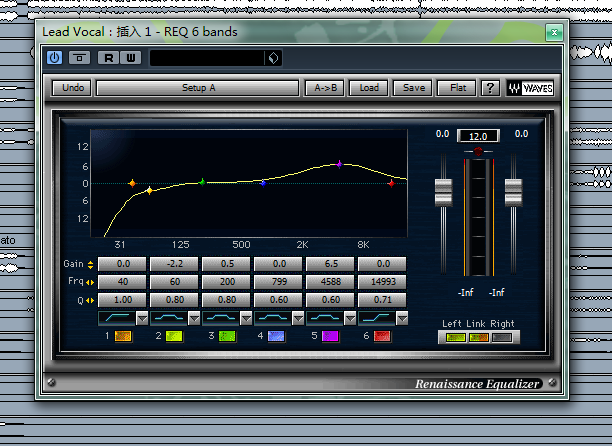
Task: Click the Frq left/right arrows icon
Action: (x=90, y=282)
